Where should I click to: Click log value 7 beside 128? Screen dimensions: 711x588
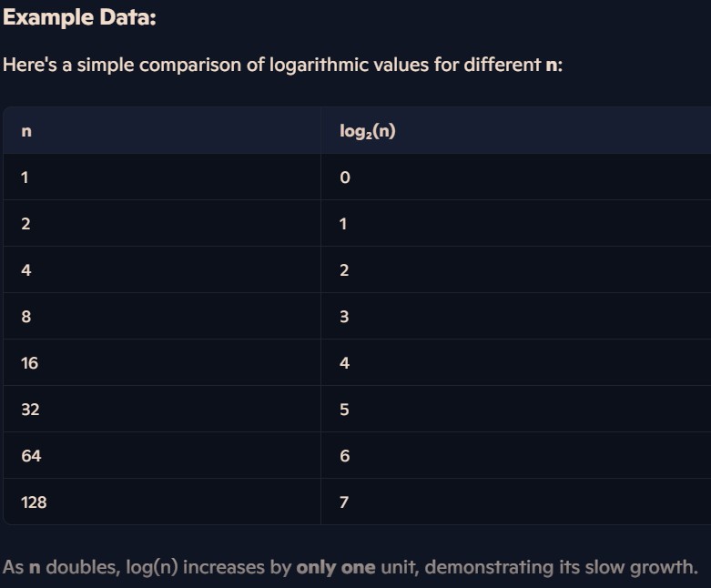pos(344,502)
